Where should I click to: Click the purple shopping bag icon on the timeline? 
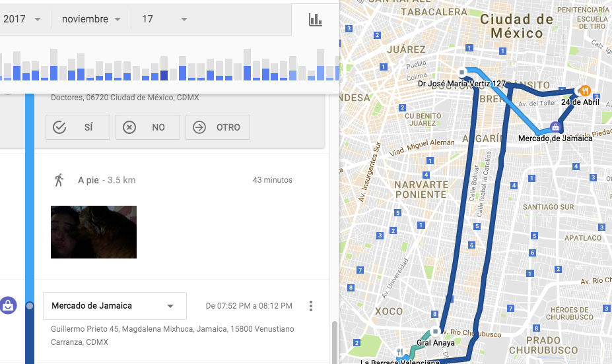8,306
